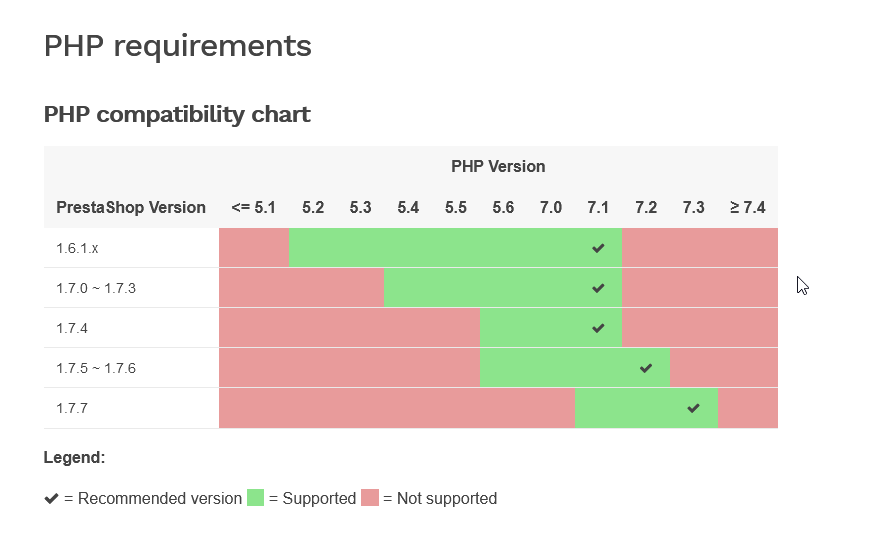Screen dimensions: 887x534
Task: Click the checkmark in the 1.7.5 ~ 1.7.6 row
Action: [x=646, y=368]
